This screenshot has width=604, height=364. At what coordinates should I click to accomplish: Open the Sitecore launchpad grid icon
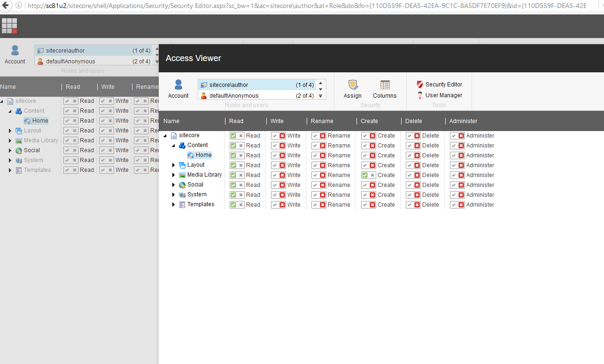(9, 26)
